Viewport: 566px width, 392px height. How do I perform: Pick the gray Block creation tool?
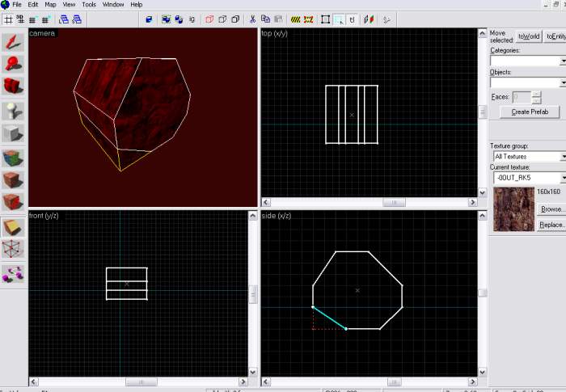click(x=14, y=133)
